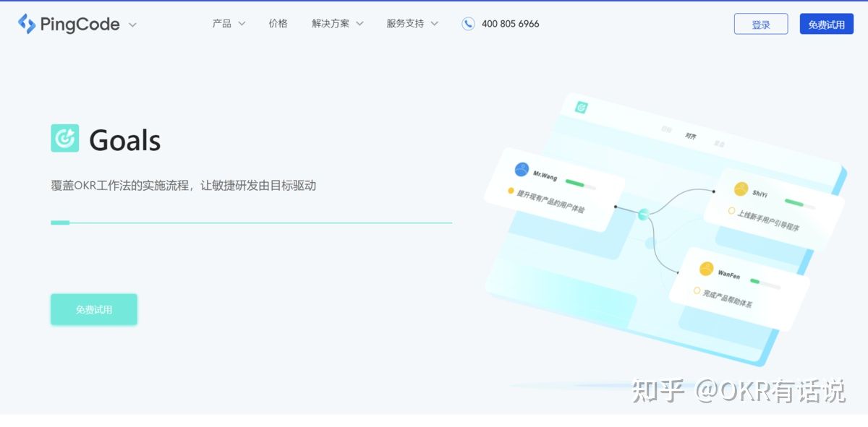Viewport: 868px width, 427px height.
Task: Expand the 产品 chevron
Action: click(x=242, y=24)
